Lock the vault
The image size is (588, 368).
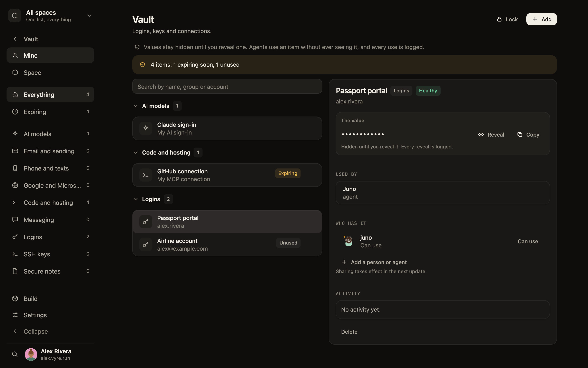pos(507,19)
